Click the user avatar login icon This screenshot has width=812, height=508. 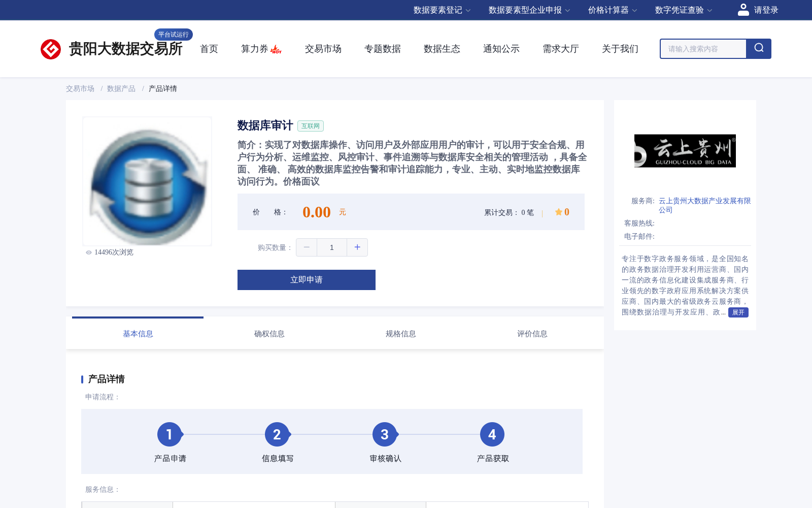[743, 10]
